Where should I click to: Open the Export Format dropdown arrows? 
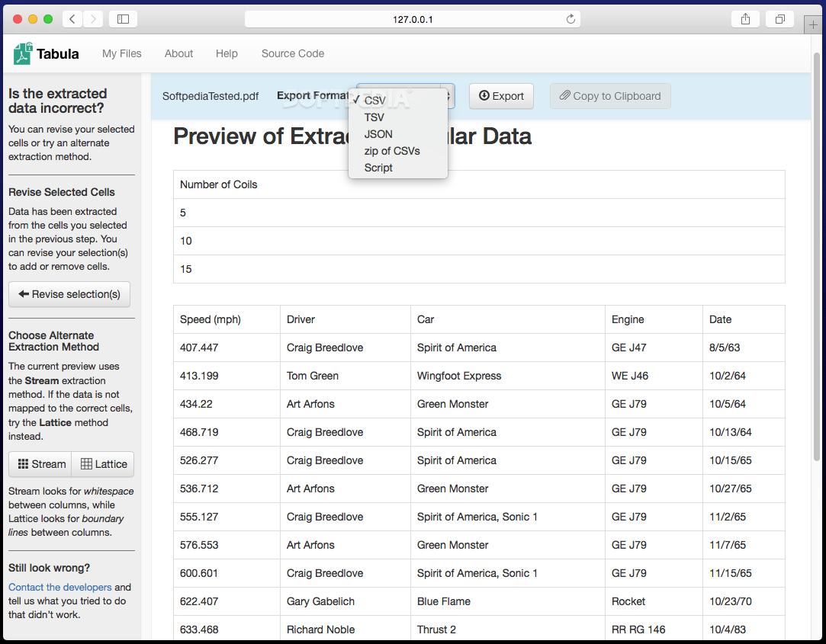coord(448,96)
